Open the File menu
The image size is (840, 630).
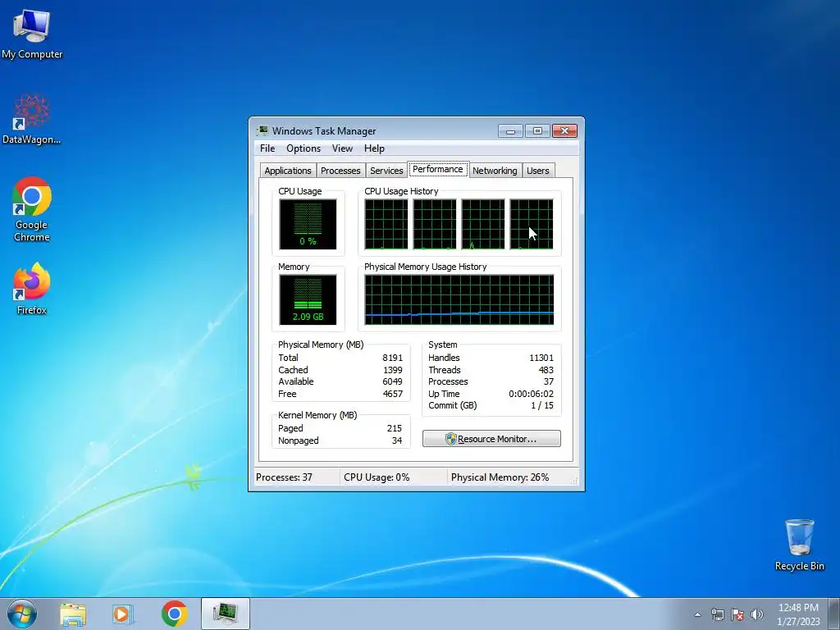pyautogui.click(x=267, y=148)
